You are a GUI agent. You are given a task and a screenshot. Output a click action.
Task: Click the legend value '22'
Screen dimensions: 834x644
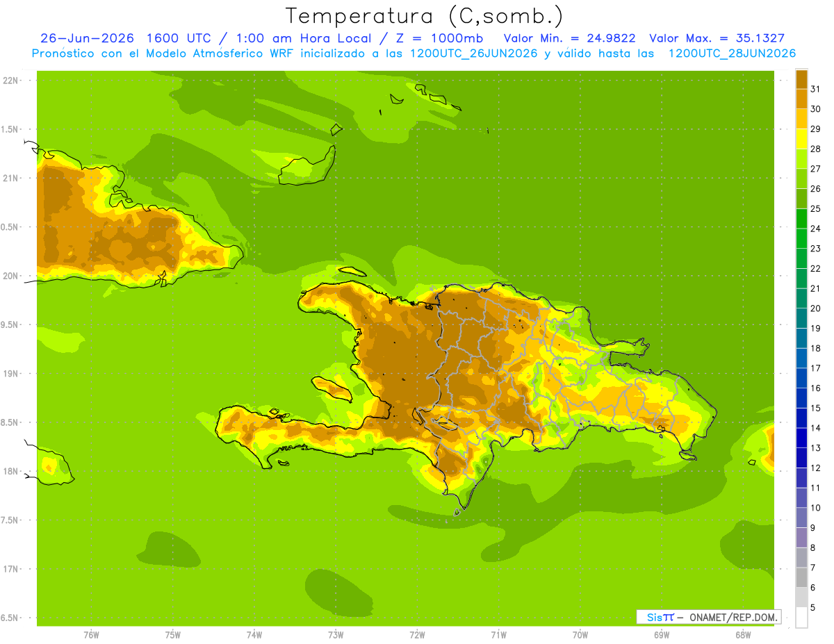tap(816, 268)
